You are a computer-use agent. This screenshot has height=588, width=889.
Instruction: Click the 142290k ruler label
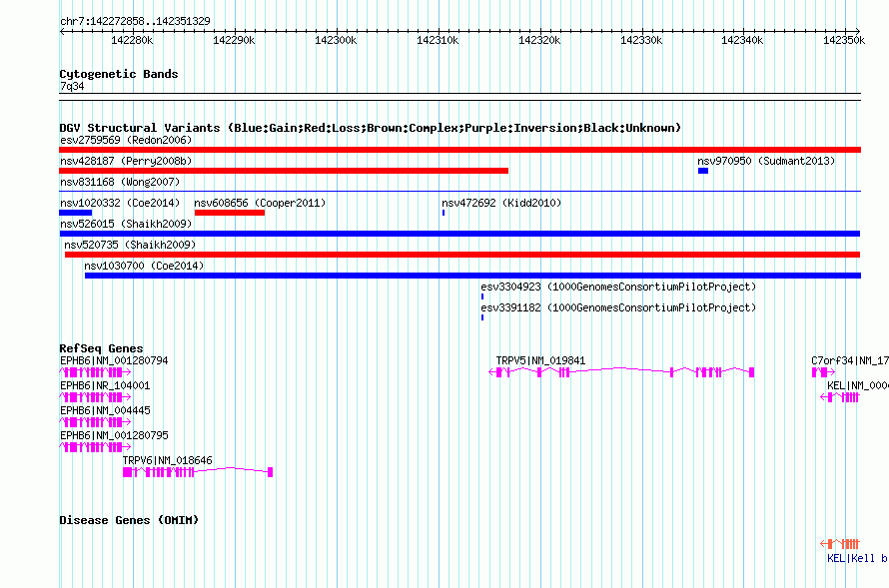tap(234, 40)
